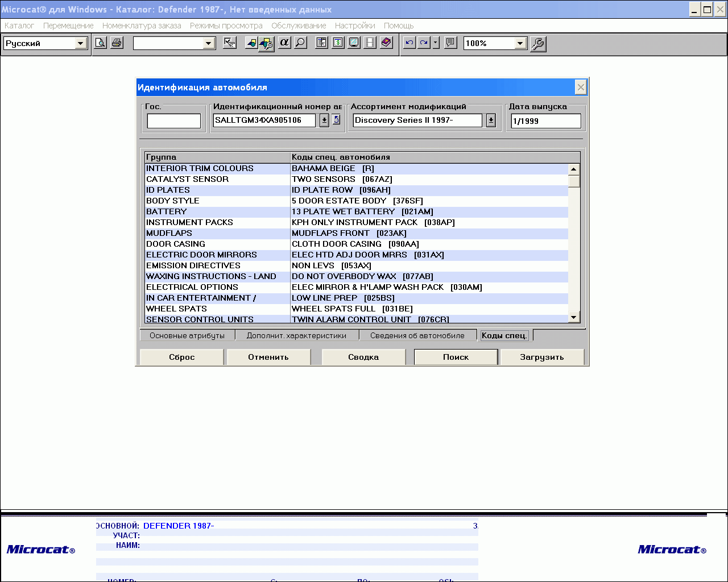Screen dimensions: 728x582
Task: Click the vehicle identification search icon
Action: coord(267,44)
